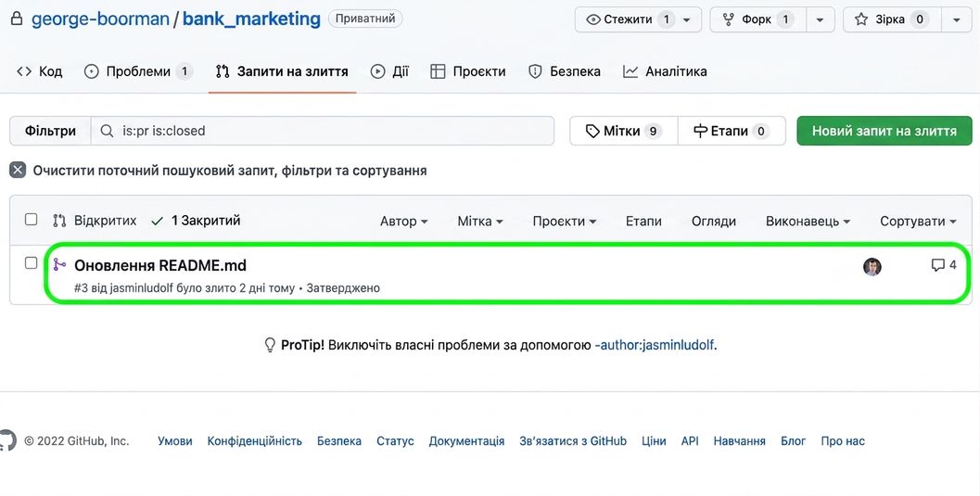Image resolution: width=980 pixels, height=496 pixels.
Task: Open the Документація footer link
Action: 466,441
